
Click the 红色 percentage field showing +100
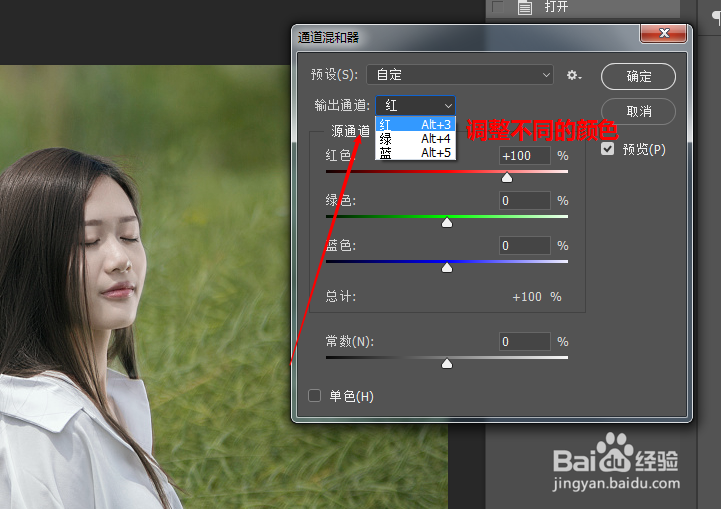click(525, 156)
